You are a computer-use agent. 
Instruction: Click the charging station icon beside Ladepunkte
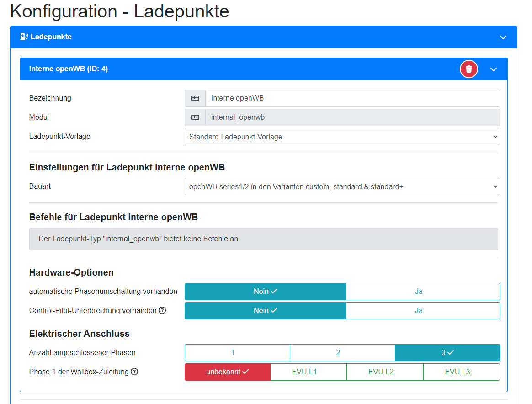(x=24, y=37)
